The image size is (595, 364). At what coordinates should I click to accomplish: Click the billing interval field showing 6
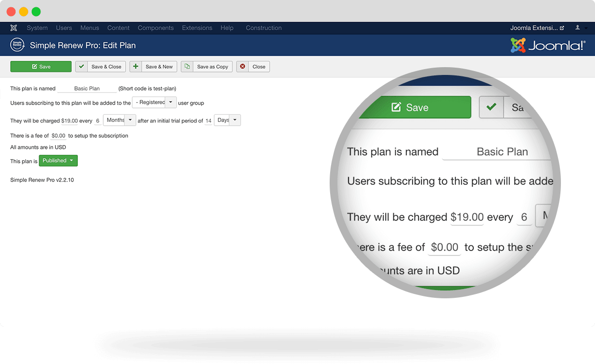coord(98,121)
